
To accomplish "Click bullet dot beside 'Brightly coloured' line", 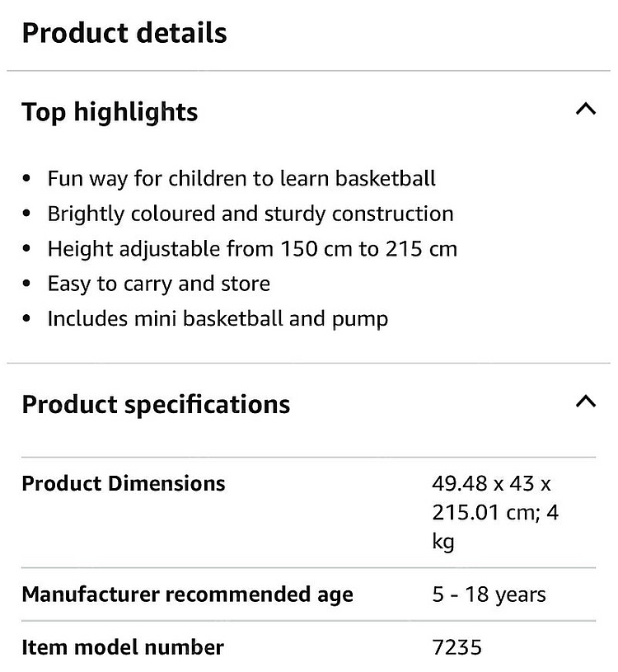I will point(28,214).
